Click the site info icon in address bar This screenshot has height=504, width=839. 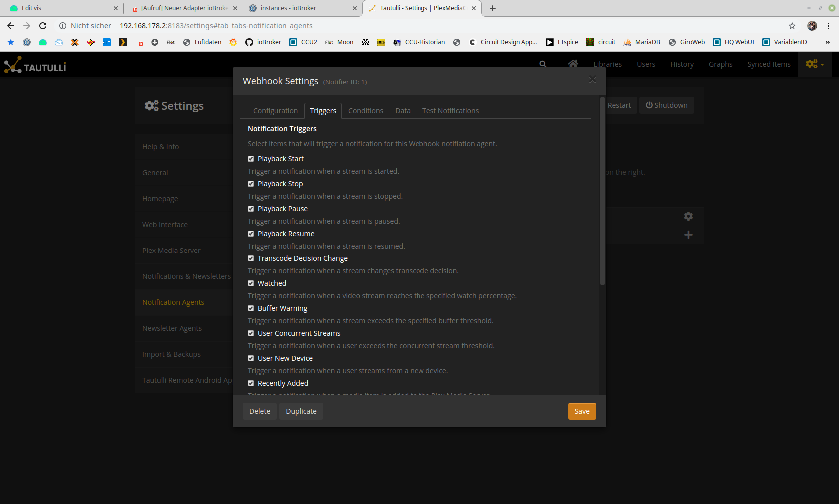pos(63,26)
